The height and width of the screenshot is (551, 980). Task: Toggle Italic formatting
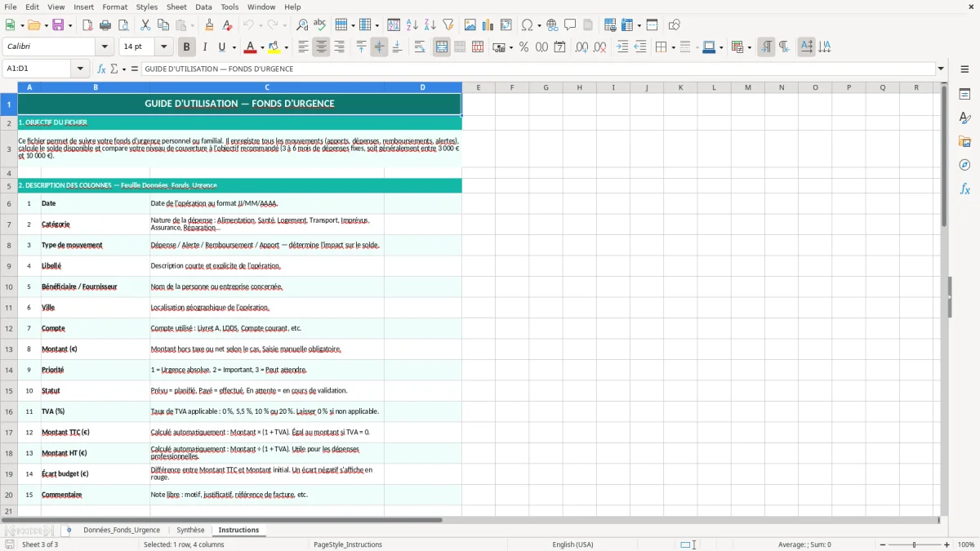204,47
